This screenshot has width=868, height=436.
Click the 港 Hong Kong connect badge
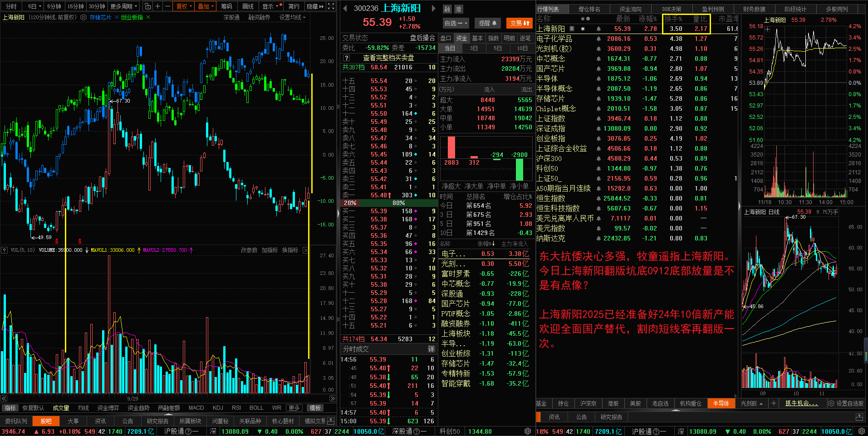(x=458, y=9)
